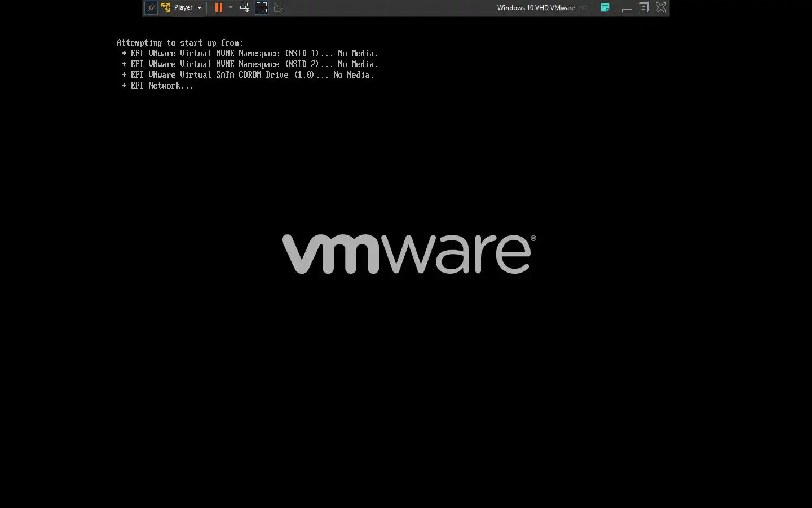Image resolution: width=812 pixels, height=508 pixels.
Task: Toggle full screen mode
Action: point(262,8)
